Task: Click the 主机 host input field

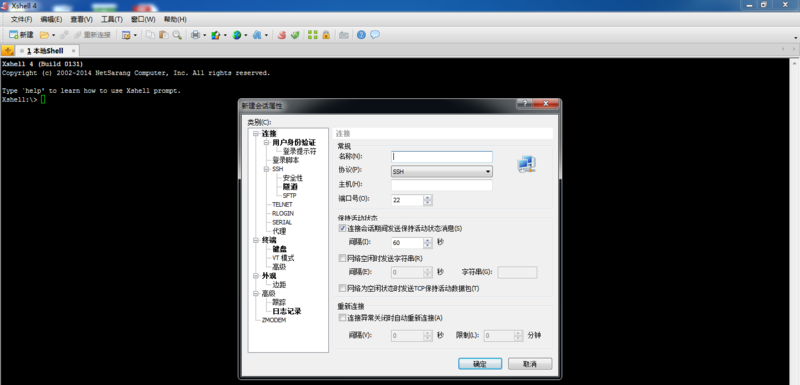Action: (442, 185)
